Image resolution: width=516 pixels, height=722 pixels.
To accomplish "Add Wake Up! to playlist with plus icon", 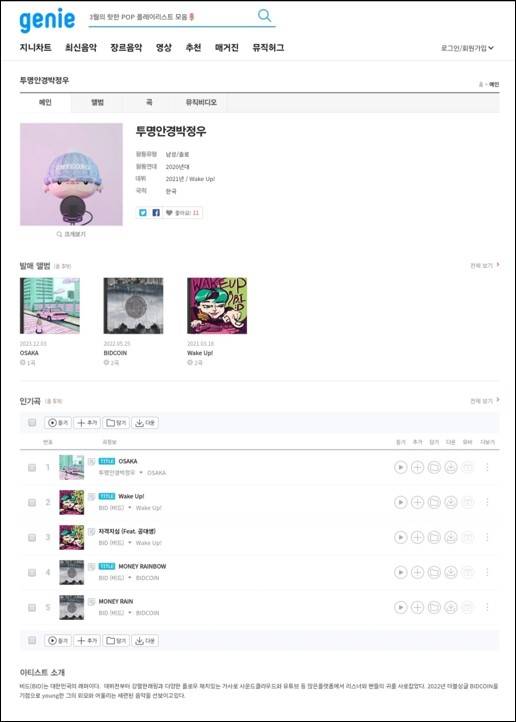I will (x=417, y=502).
